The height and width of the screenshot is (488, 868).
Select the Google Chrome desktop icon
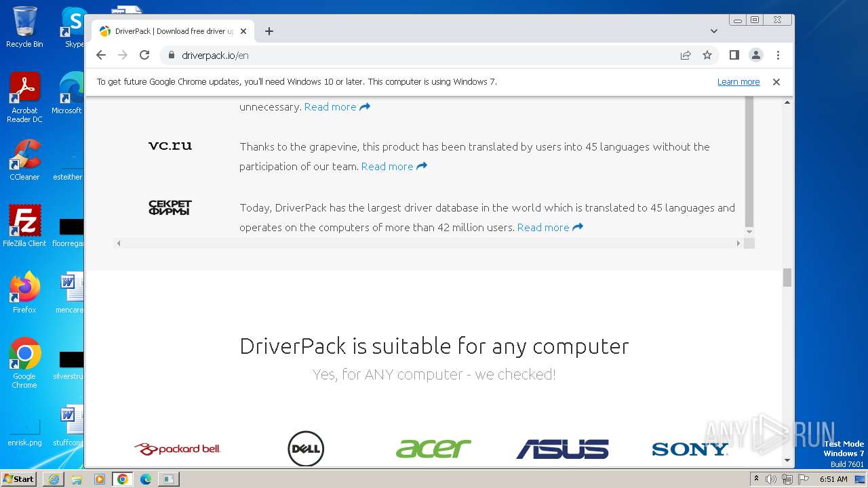[24, 363]
